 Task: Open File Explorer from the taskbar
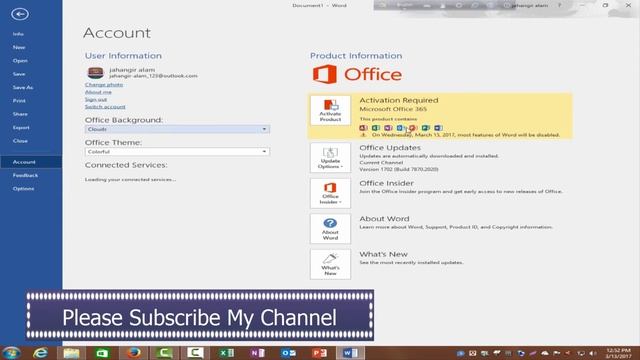point(71,353)
